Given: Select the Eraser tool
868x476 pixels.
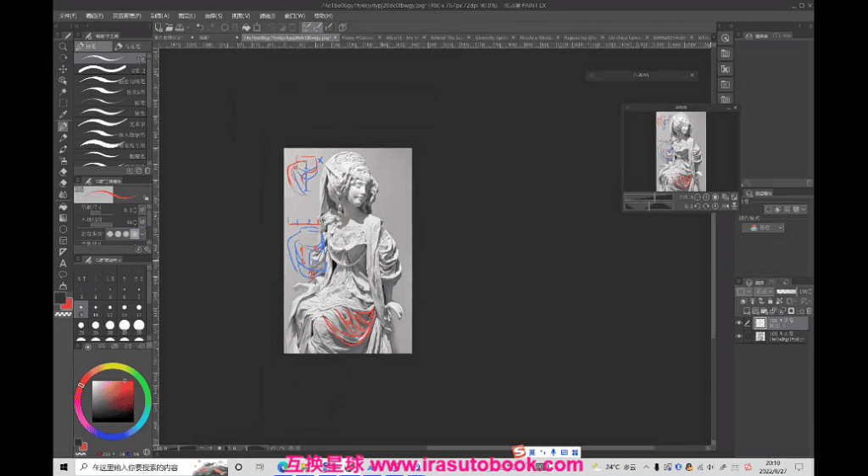Looking at the screenshot, I should [x=63, y=171].
